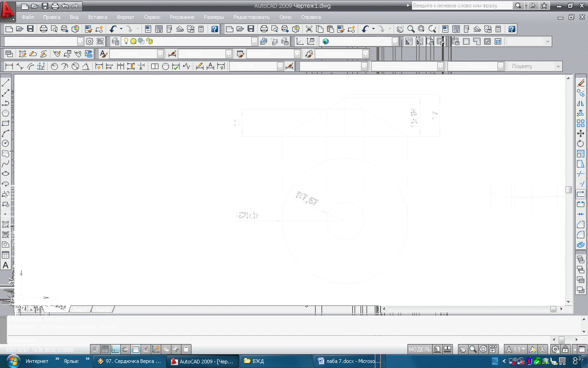Click the horizontal scrollbar thumb of drawing area
The image size is (588, 368).
(554, 309)
